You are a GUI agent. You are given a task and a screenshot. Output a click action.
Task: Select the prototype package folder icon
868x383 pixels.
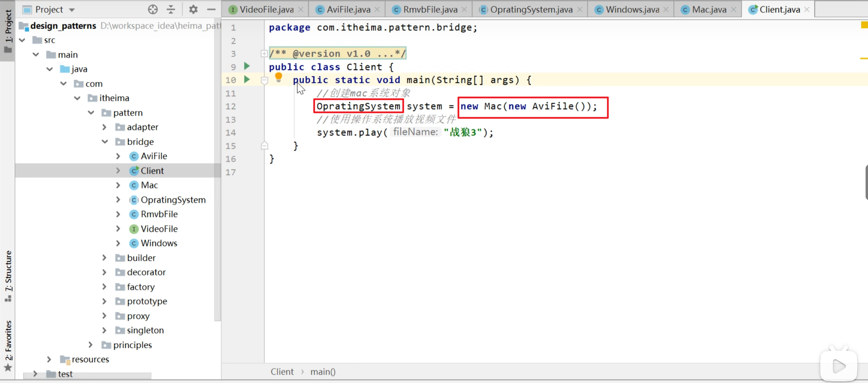[x=120, y=301]
